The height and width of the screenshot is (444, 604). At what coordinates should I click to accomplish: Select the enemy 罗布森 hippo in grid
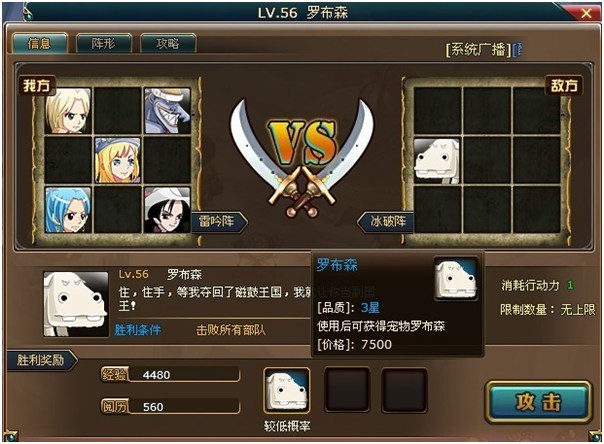tap(437, 161)
